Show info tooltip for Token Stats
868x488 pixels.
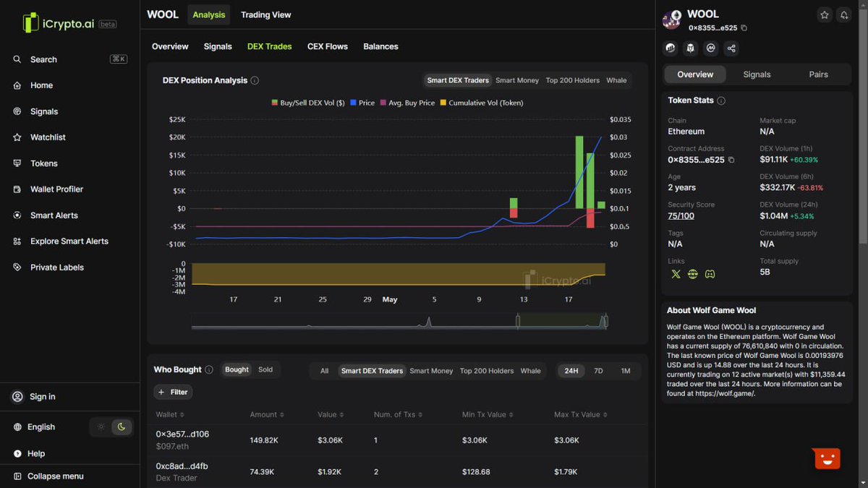coord(721,100)
